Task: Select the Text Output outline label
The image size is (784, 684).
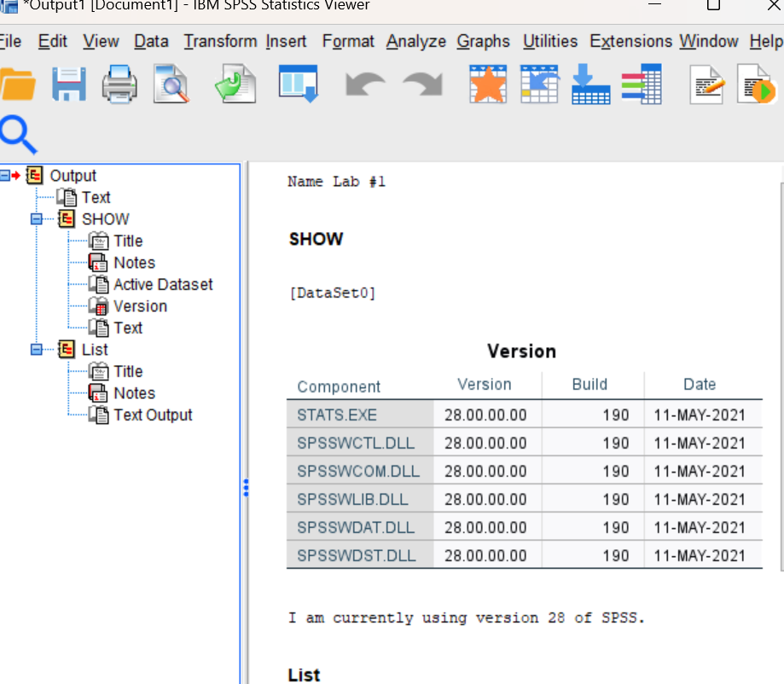Action: [153, 415]
